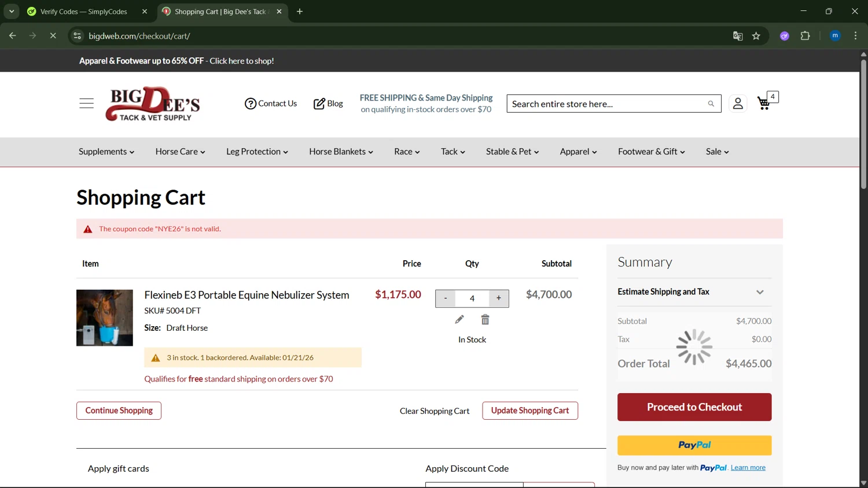The width and height of the screenshot is (868, 488).
Task: Open the PayPal Learn more link
Action: click(748, 468)
